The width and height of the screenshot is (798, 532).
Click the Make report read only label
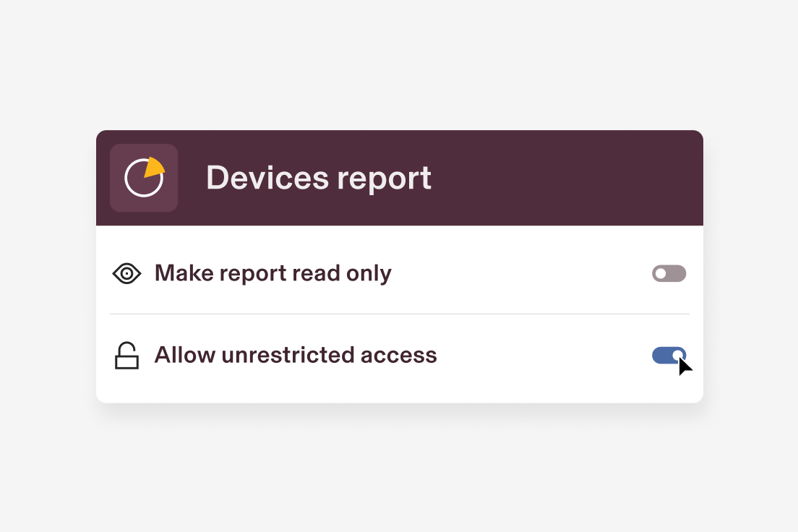[x=273, y=273]
